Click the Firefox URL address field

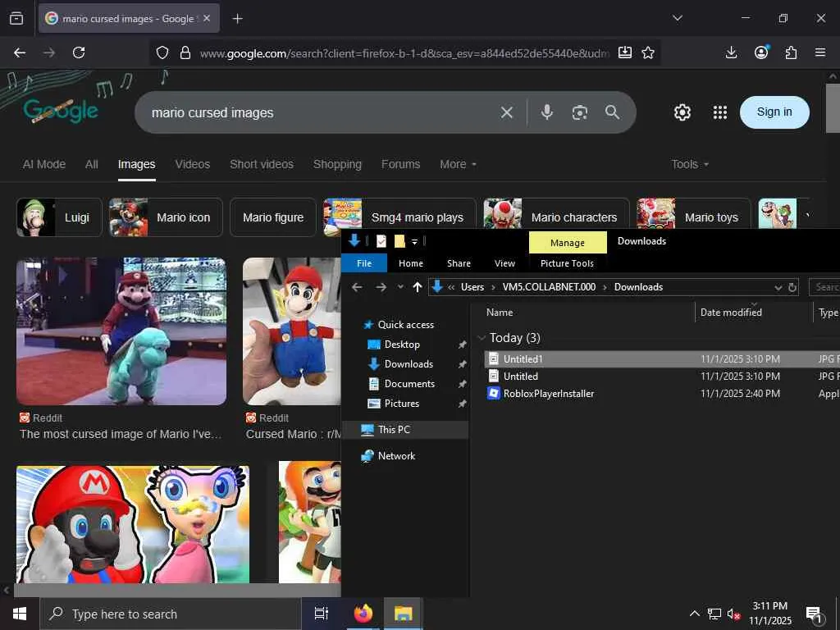pos(404,53)
